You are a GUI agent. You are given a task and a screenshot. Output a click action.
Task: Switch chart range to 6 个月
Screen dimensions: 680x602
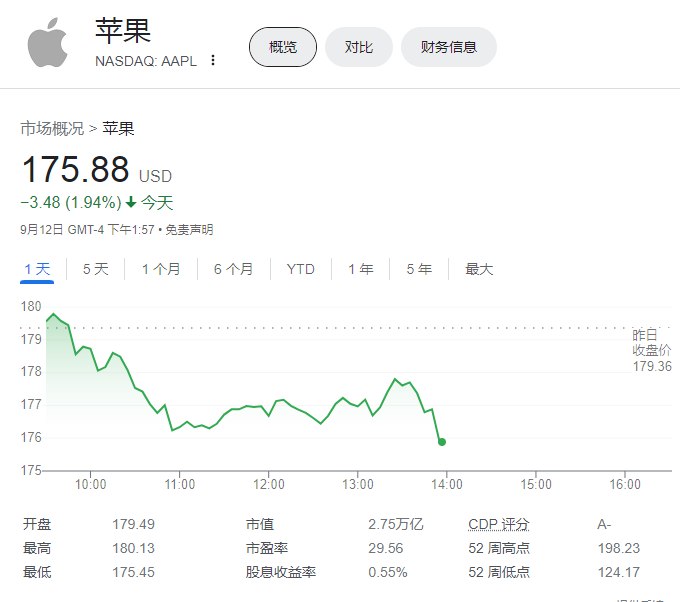click(x=233, y=269)
